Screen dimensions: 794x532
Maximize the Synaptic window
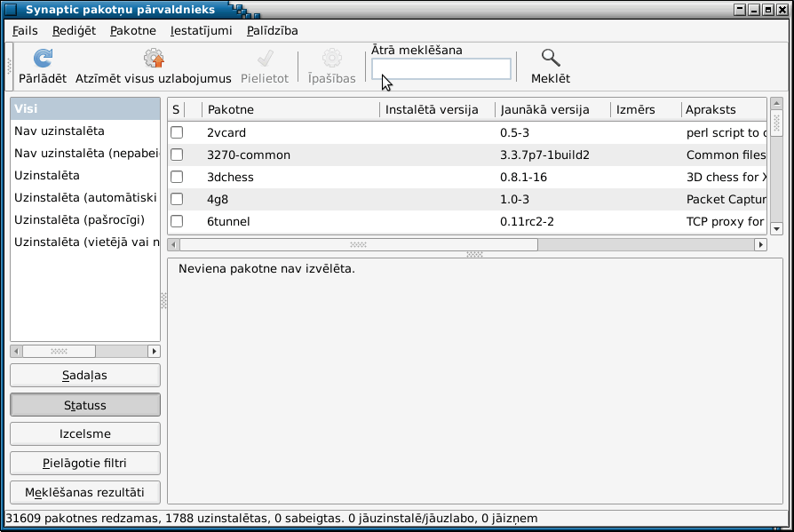[x=768, y=10]
